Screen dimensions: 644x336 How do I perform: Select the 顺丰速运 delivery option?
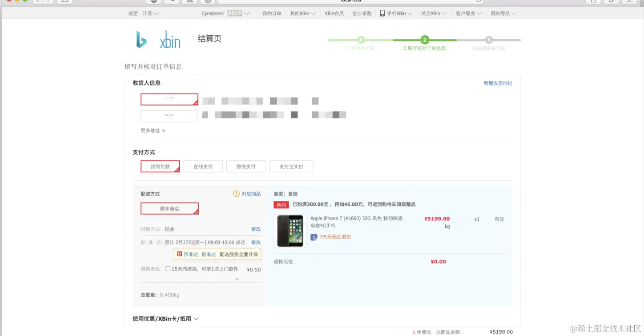pyautogui.click(x=169, y=209)
